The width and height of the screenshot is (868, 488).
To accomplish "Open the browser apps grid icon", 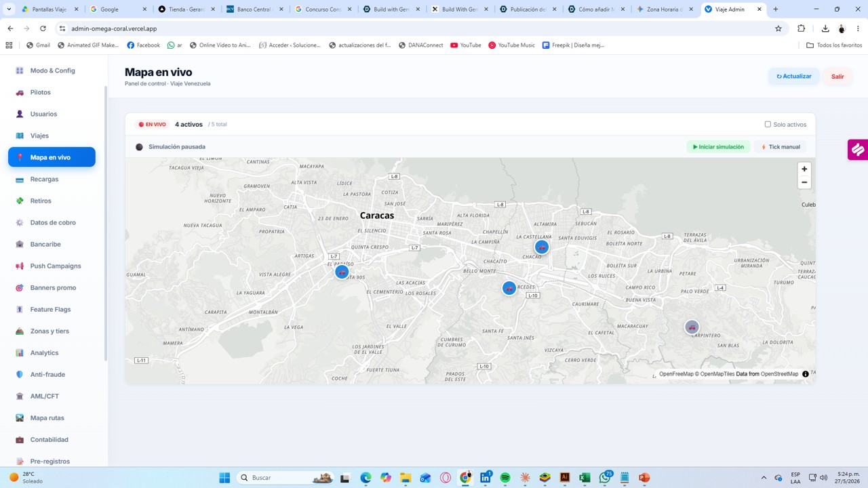I will tap(9, 45).
